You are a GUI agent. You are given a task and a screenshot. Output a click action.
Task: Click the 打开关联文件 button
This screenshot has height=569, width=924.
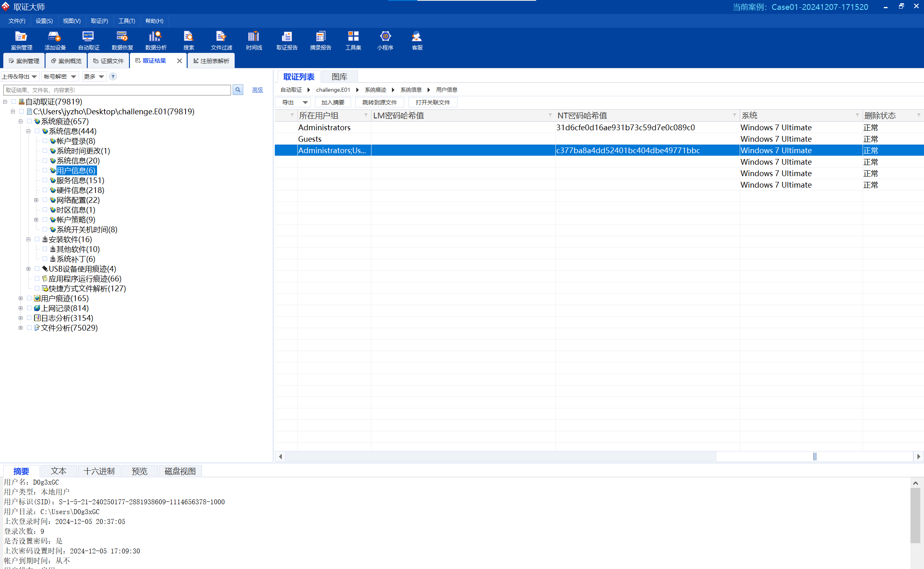coord(433,102)
